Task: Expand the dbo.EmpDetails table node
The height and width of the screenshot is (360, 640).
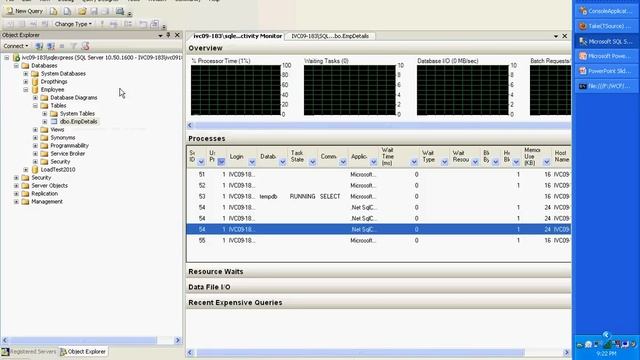Action: coord(45,122)
